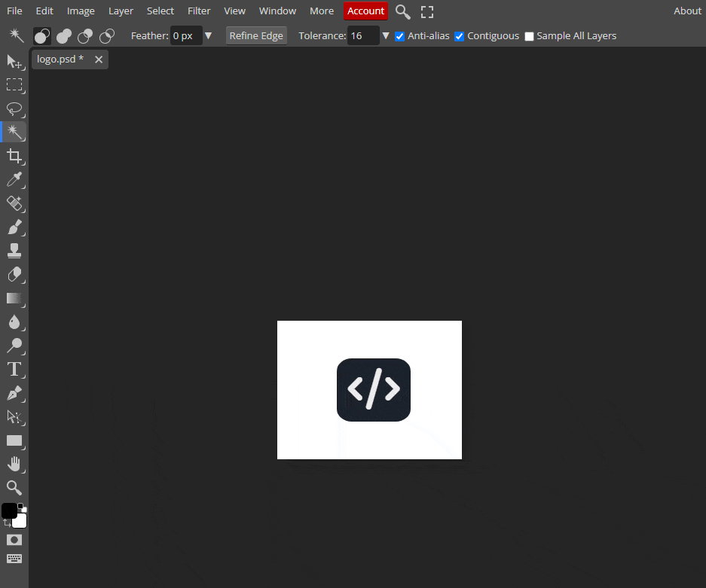
Task: Enable Sample All Layers
Action: (529, 36)
